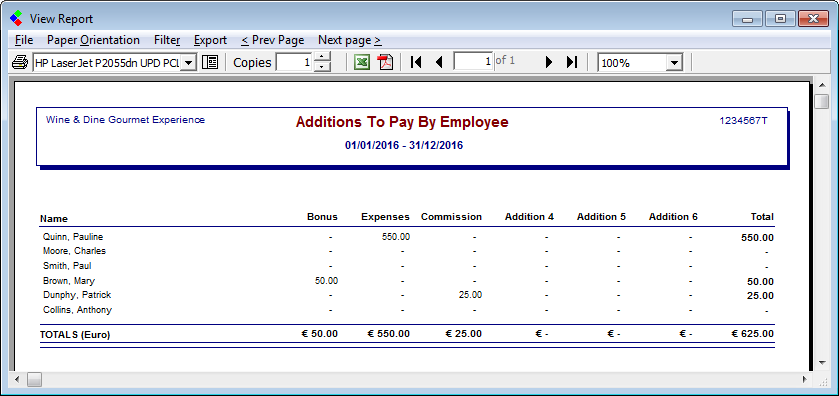Click Brown's 50.00 bonus value
Image resolution: width=839 pixels, height=396 pixels.
click(326, 280)
